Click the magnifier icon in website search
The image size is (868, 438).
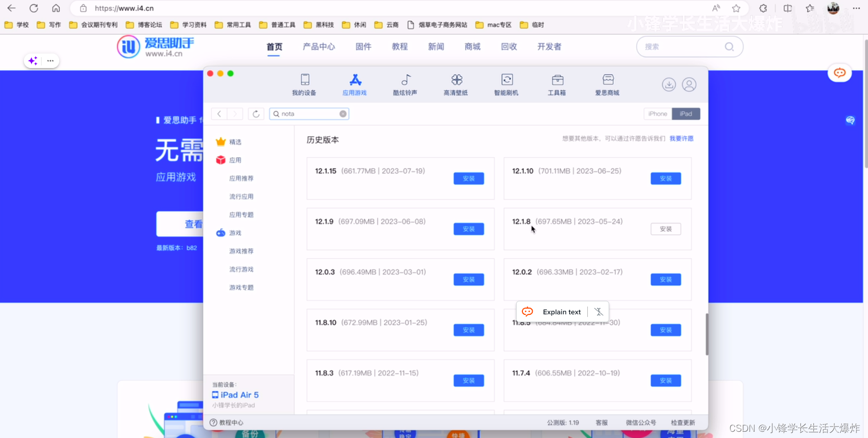tap(729, 47)
